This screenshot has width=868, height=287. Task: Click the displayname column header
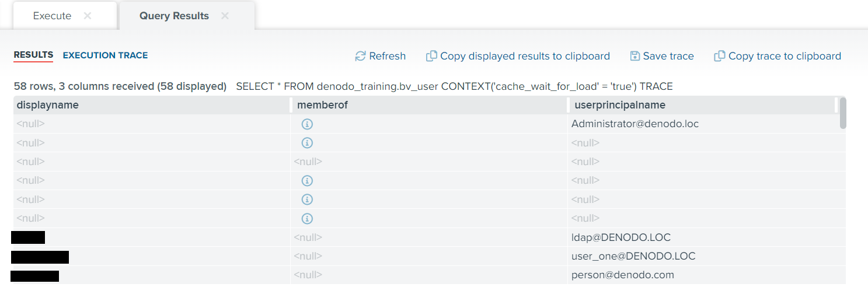pyautogui.click(x=152, y=105)
